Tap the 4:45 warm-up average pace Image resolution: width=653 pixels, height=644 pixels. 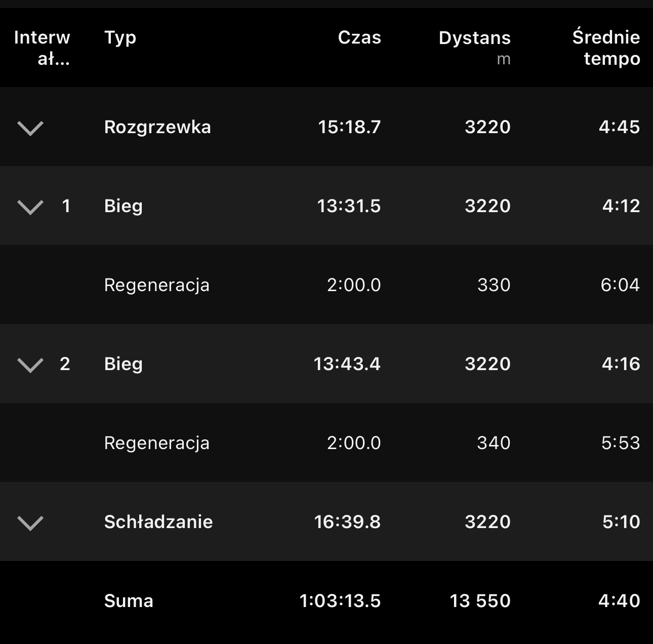tap(619, 127)
